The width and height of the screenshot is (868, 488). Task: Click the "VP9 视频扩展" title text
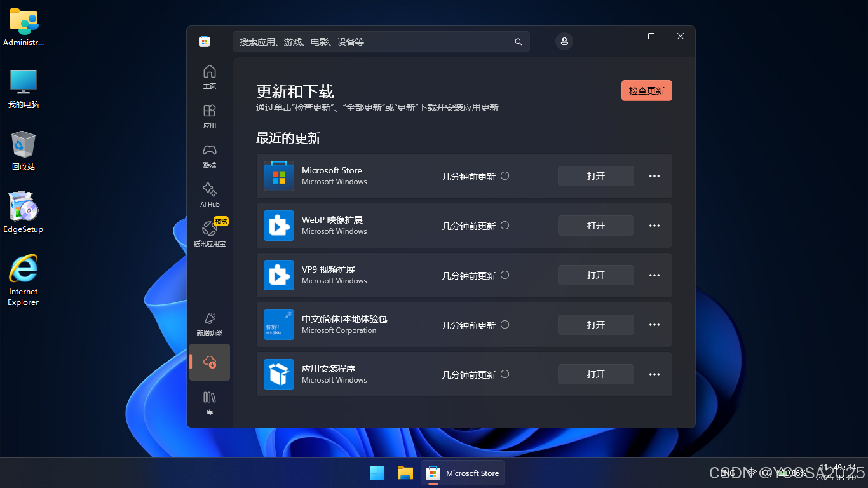[x=329, y=269]
